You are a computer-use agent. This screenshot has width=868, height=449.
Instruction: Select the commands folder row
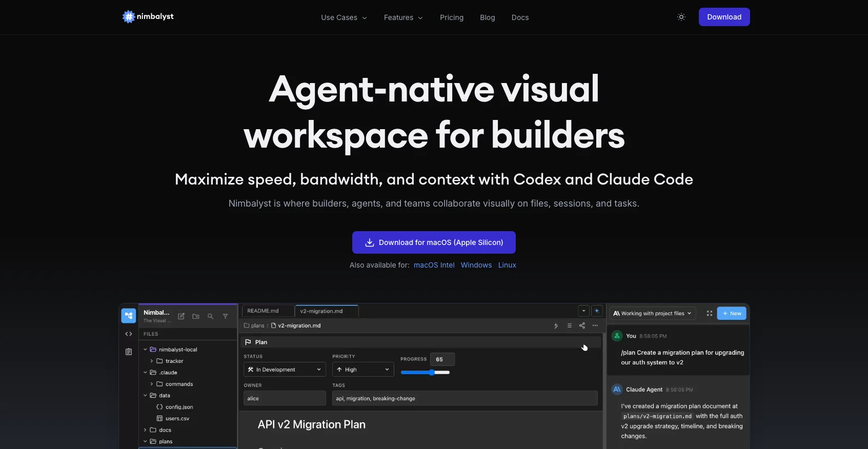(188, 384)
